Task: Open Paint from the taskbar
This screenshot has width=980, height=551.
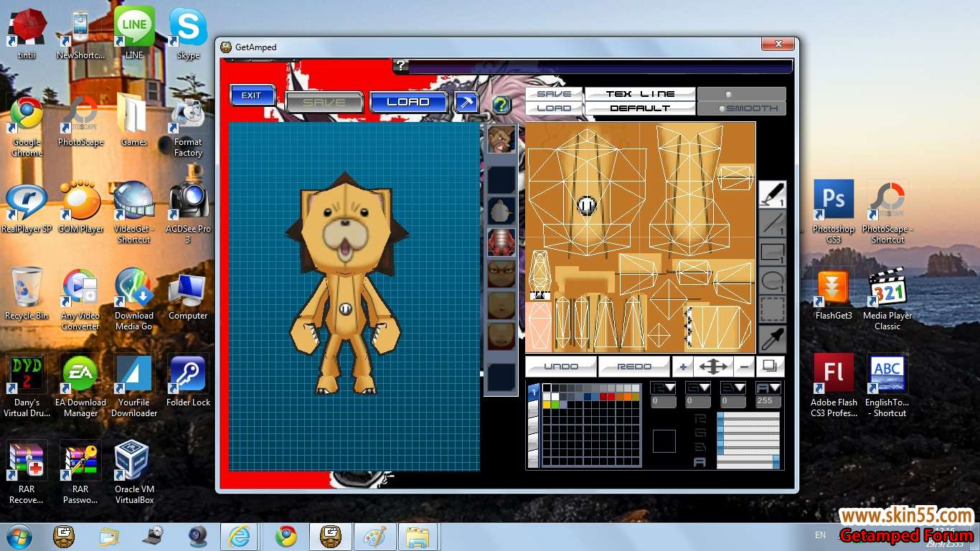Action: pos(374,537)
